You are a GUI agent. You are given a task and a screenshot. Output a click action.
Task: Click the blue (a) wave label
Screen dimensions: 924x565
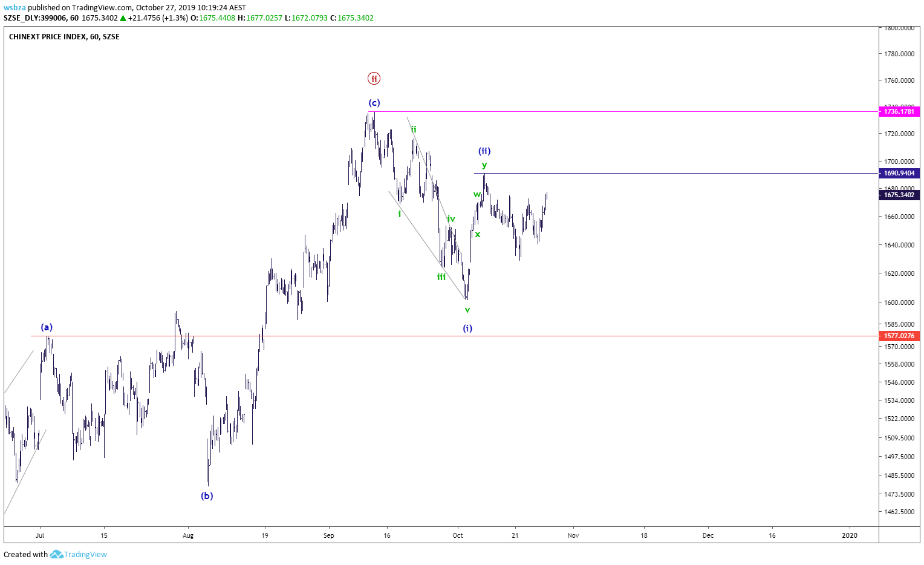pos(47,327)
